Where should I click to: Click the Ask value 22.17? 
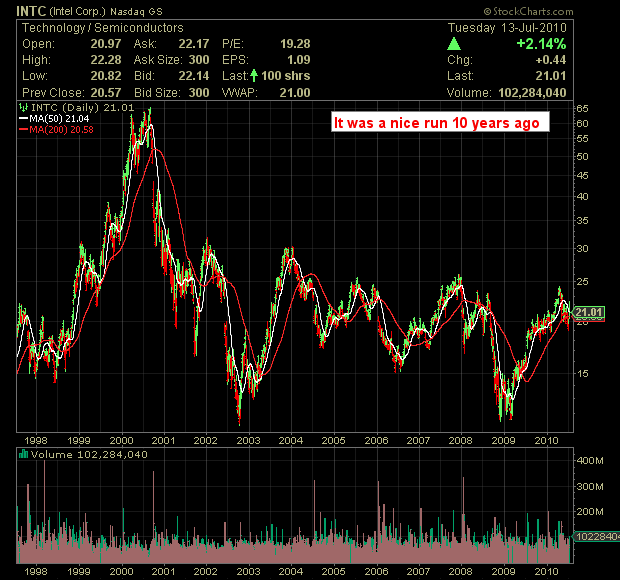(193, 43)
